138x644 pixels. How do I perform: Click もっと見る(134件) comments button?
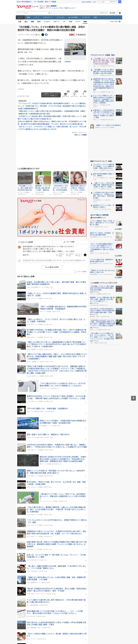(x=52, y=267)
